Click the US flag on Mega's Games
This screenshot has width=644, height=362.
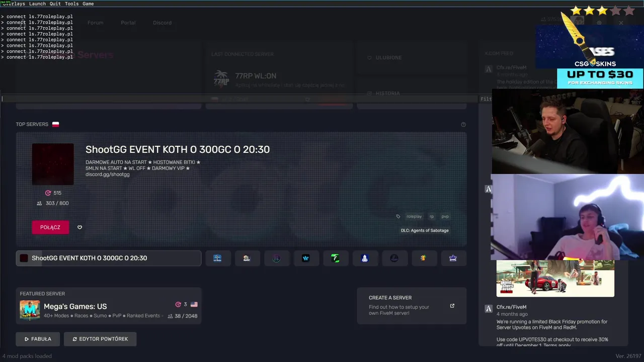[194, 304]
